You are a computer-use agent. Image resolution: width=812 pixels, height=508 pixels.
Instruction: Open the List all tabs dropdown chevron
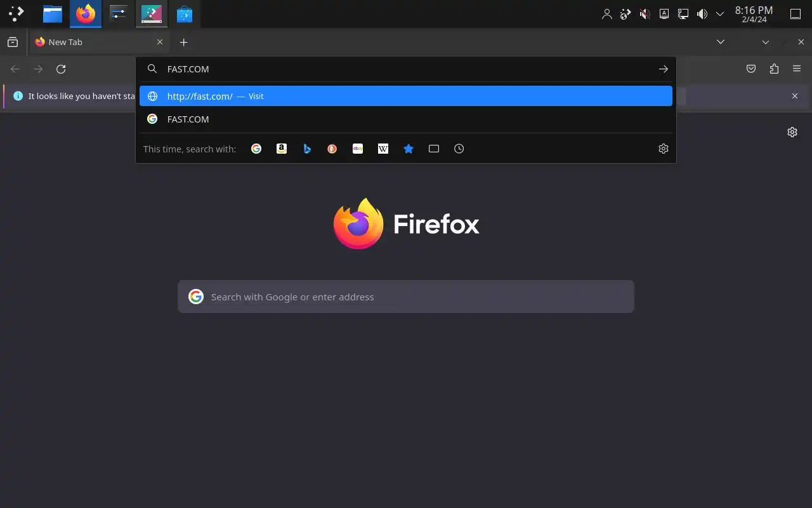coord(721,42)
